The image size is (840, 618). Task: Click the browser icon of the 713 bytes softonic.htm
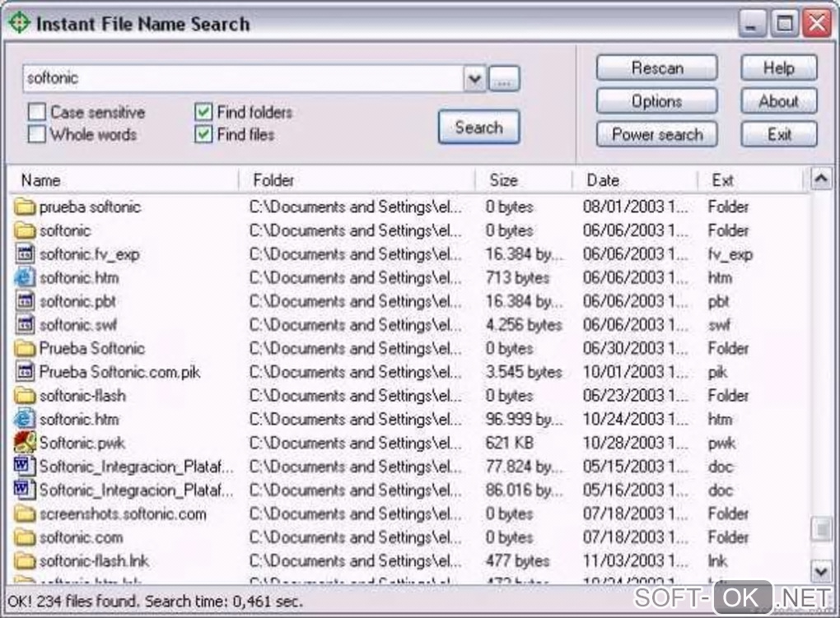click(x=24, y=277)
